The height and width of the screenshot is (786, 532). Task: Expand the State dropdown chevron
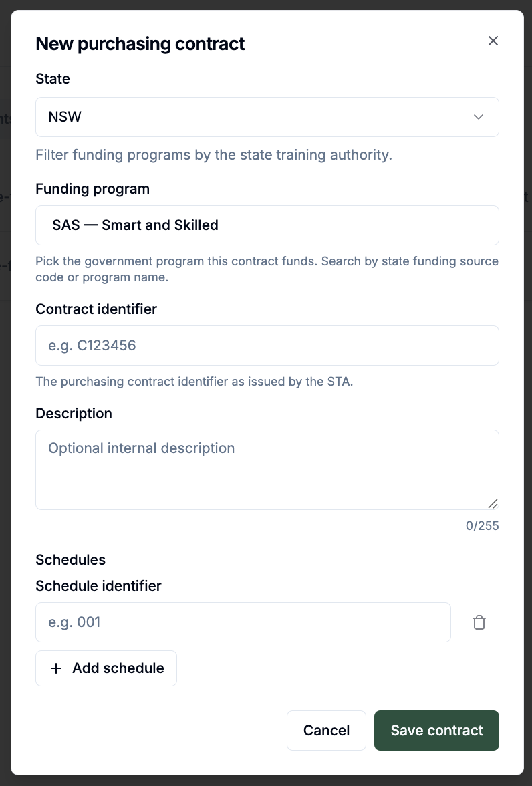[479, 117]
